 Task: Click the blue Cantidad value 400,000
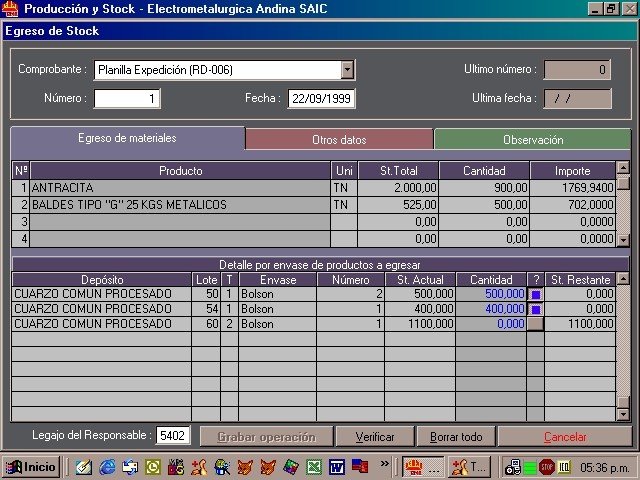coord(491,309)
